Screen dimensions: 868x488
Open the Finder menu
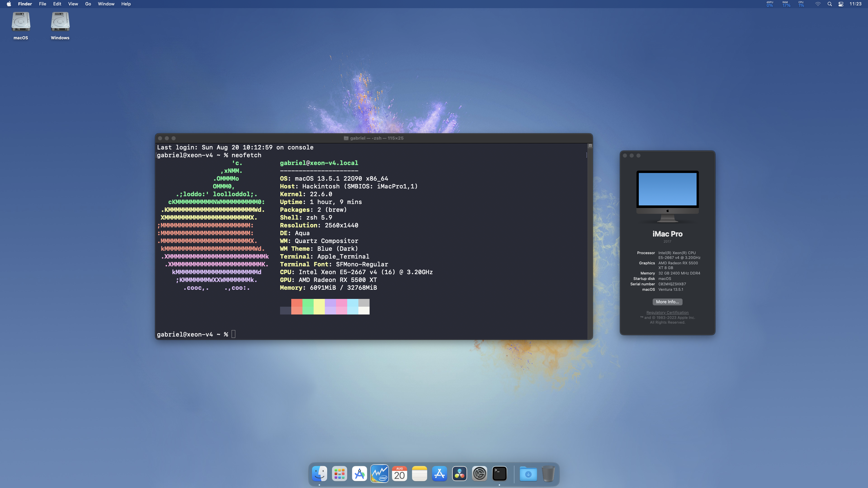point(25,4)
